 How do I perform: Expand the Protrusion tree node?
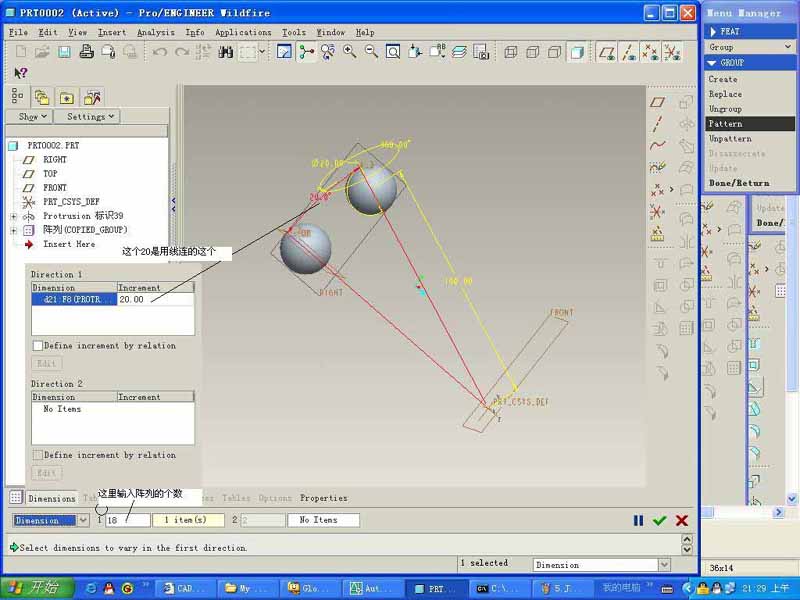pos(13,216)
